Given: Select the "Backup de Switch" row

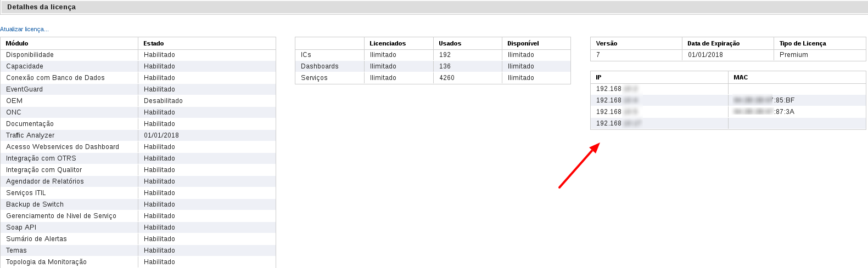Looking at the screenshot, I should [35, 204].
